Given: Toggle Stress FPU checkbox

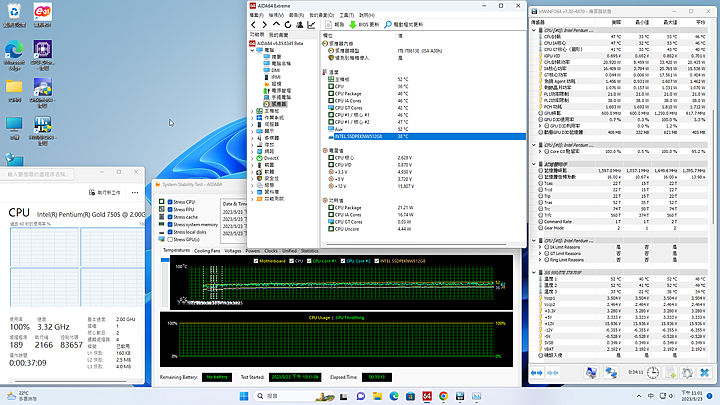Looking at the screenshot, I should click(170, 209).
